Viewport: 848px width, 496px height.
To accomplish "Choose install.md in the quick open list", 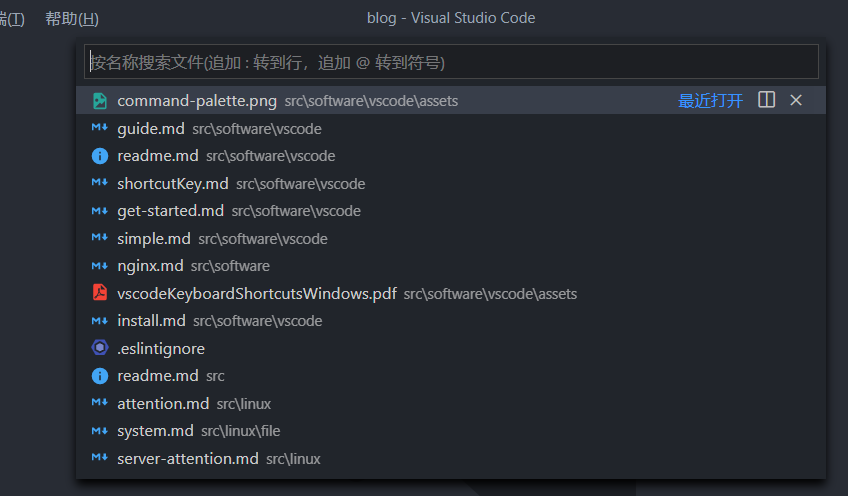I will pos(152,321).
